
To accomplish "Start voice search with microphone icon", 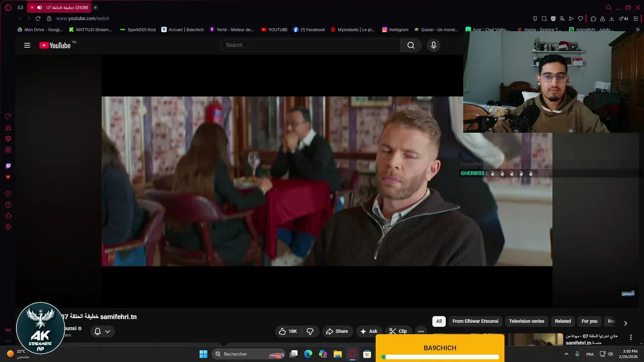I will tap(434, 45).
